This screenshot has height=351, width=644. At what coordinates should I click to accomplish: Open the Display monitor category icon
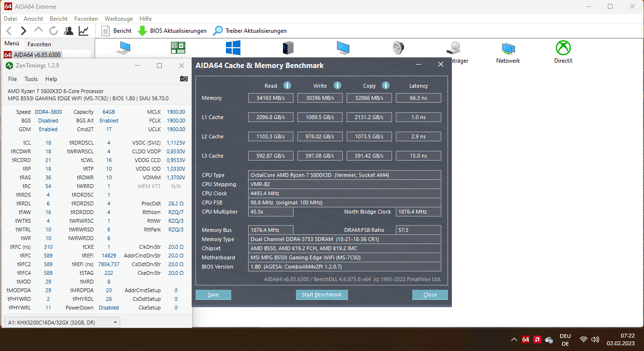(343, 48)
